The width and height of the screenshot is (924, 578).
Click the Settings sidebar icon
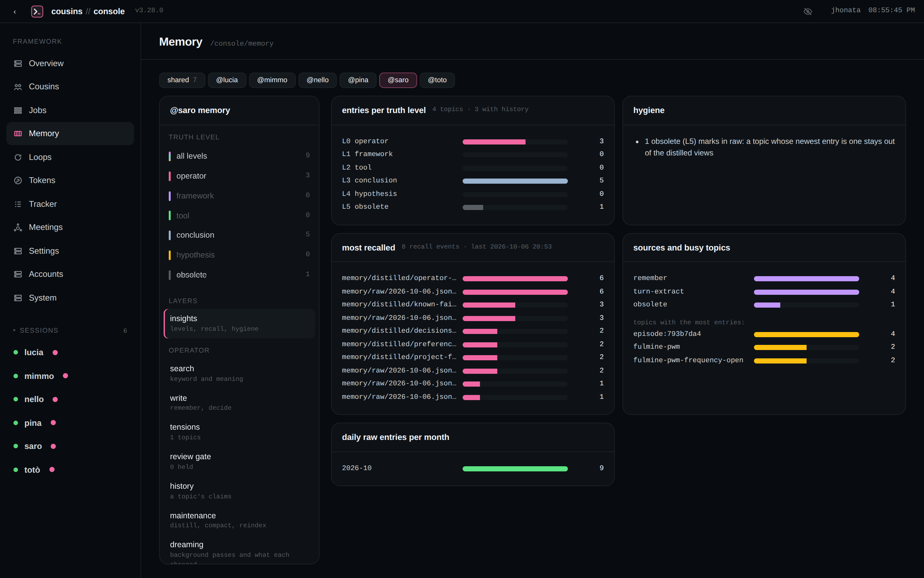tap(18, 251)
